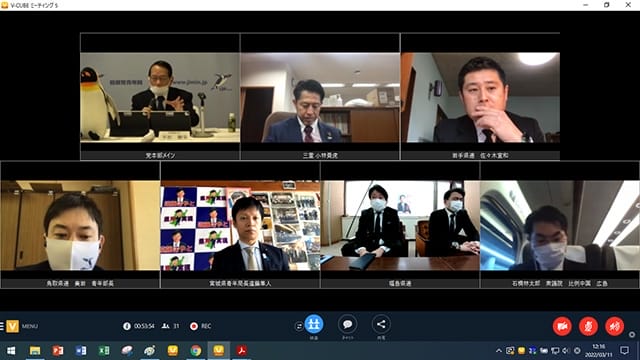Open Word from the taskbar
640x360 pixels.
[81, 351]
